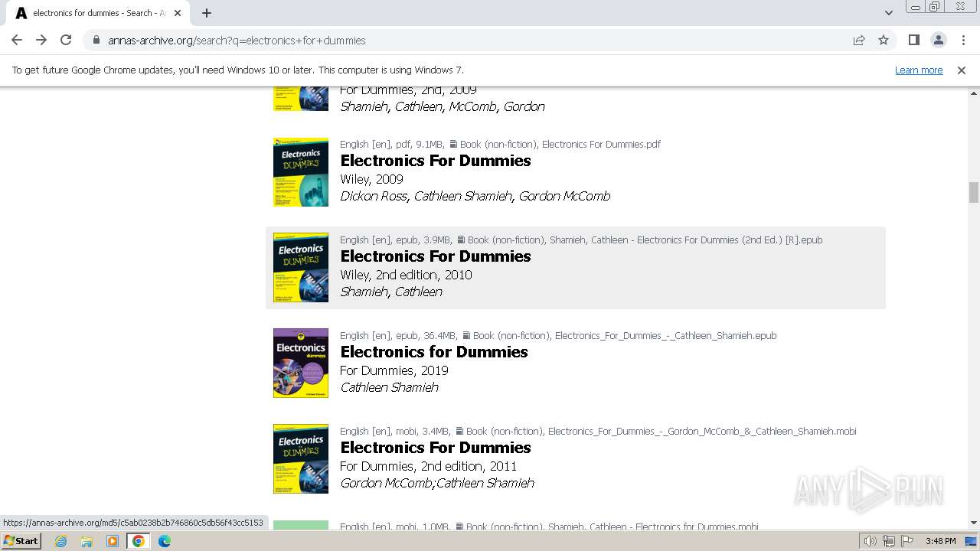Click the epub 3.9MB file info line

click(581, 240)
